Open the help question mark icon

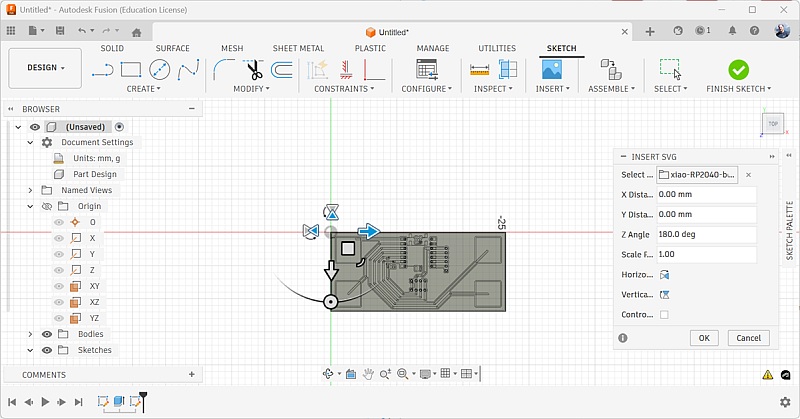755,31
